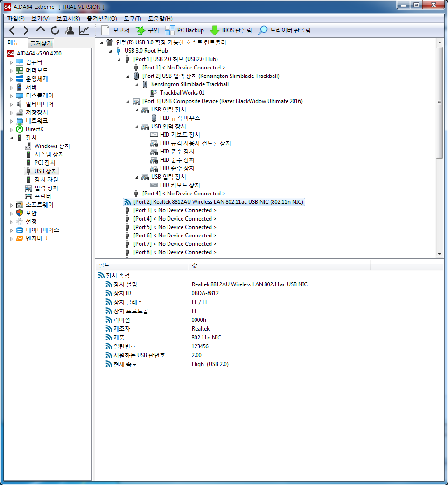Select PCI 장치 in the sidebar
The image size is (448, 485).
tap(45, 163)
